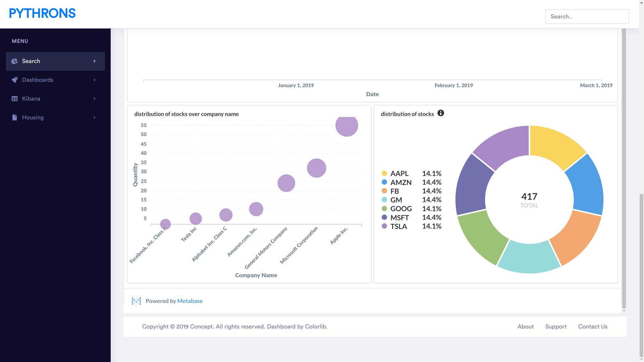Image resolution: width=644 pixels, height=362 pixels.
Task: Click the pie chart icon beside Search
Action: click(14, 61)
